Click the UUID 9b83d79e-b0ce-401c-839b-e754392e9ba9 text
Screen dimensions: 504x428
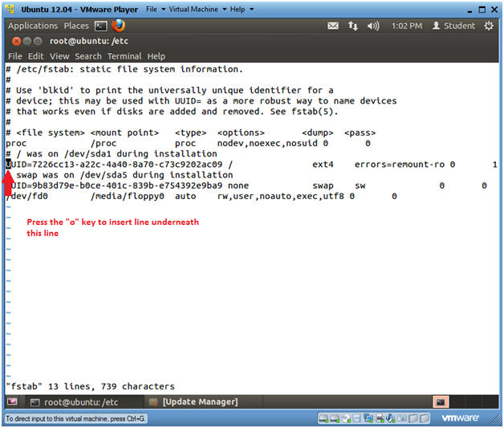coord(116,185)
